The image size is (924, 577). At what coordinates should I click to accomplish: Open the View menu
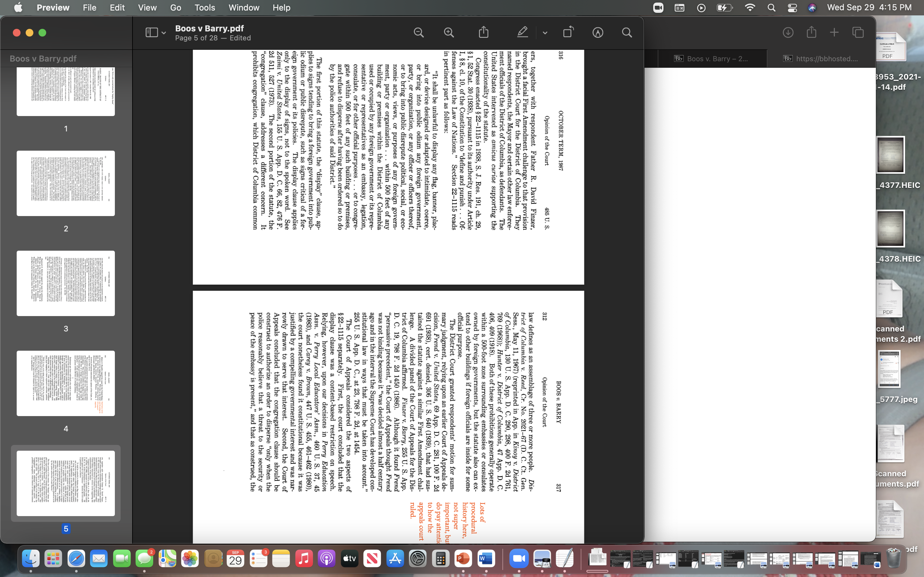147,8
